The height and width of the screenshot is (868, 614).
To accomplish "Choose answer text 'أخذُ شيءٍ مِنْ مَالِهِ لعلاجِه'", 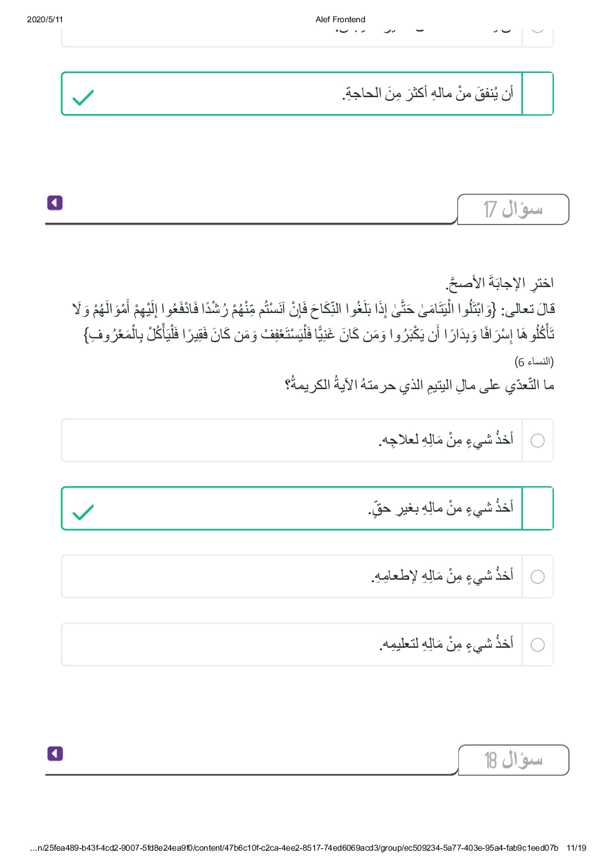I will (446, 440).
